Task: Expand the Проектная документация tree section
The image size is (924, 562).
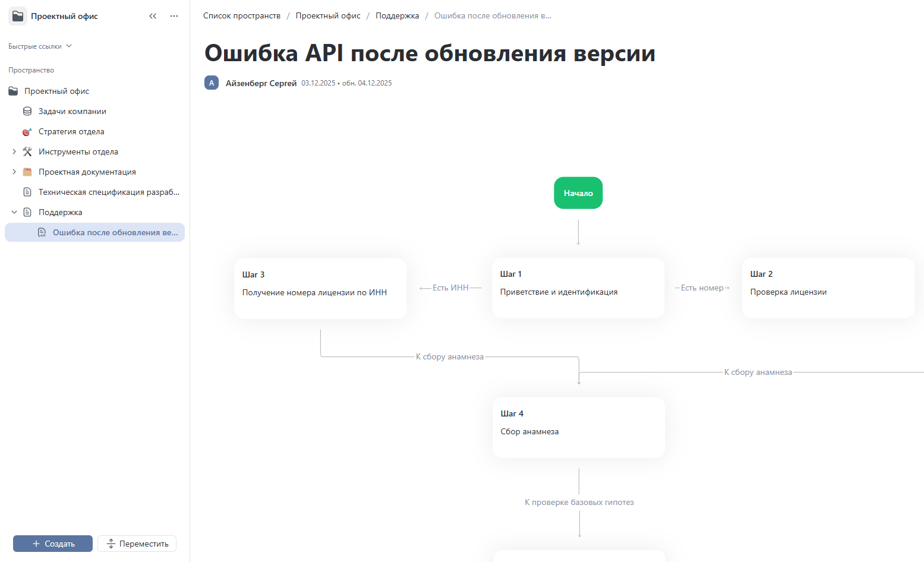Action: (x=14, y=172)
